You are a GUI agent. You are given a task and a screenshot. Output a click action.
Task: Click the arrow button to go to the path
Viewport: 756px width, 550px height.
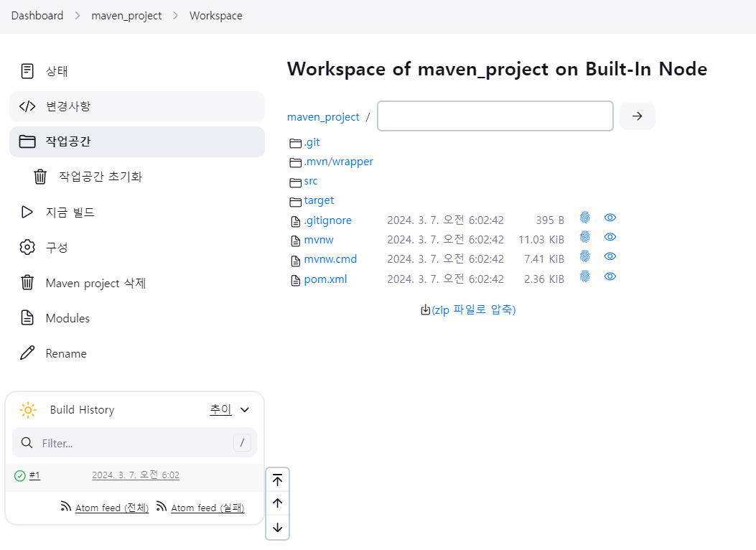(x=637, y=116)
